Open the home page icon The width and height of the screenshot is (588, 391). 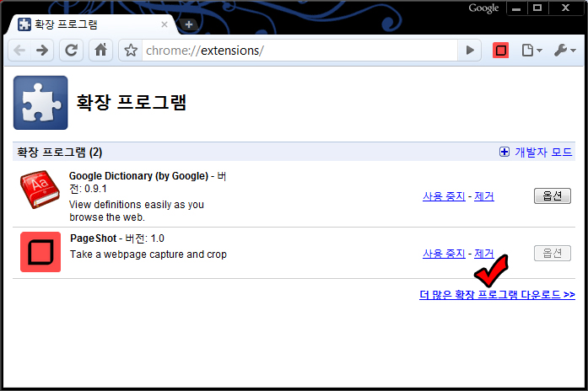point(100,51)
